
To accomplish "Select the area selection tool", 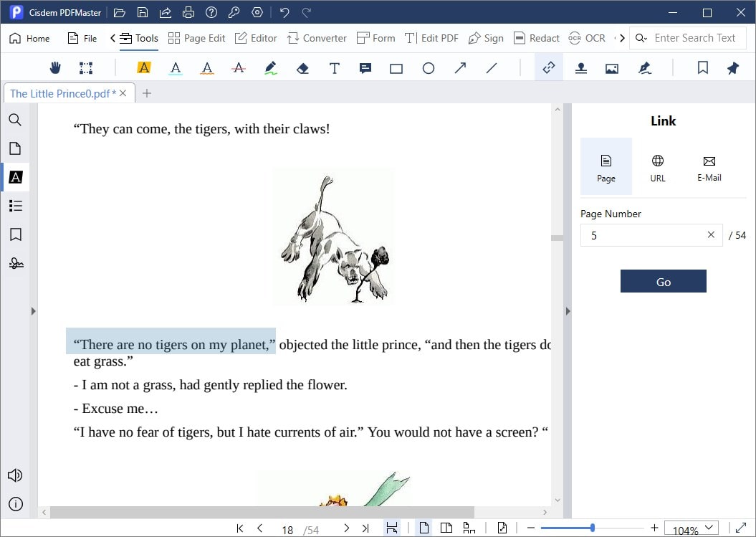I will [86, 68].
